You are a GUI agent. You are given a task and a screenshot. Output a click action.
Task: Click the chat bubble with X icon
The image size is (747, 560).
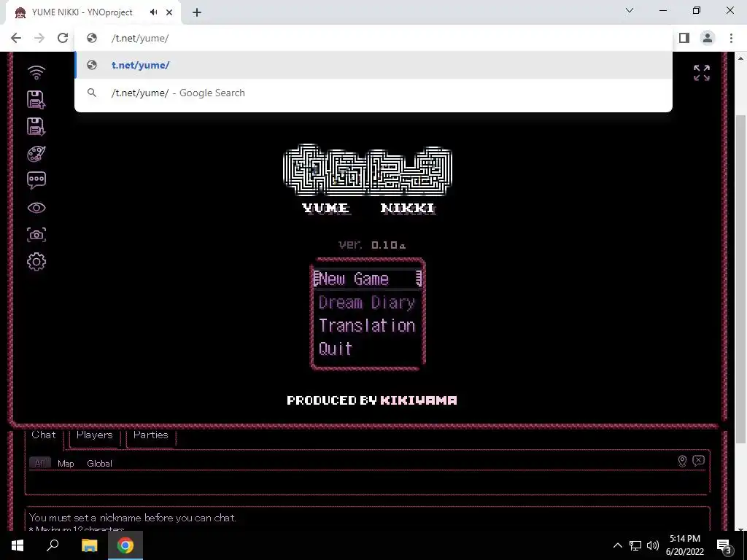(x=698, y=461)
